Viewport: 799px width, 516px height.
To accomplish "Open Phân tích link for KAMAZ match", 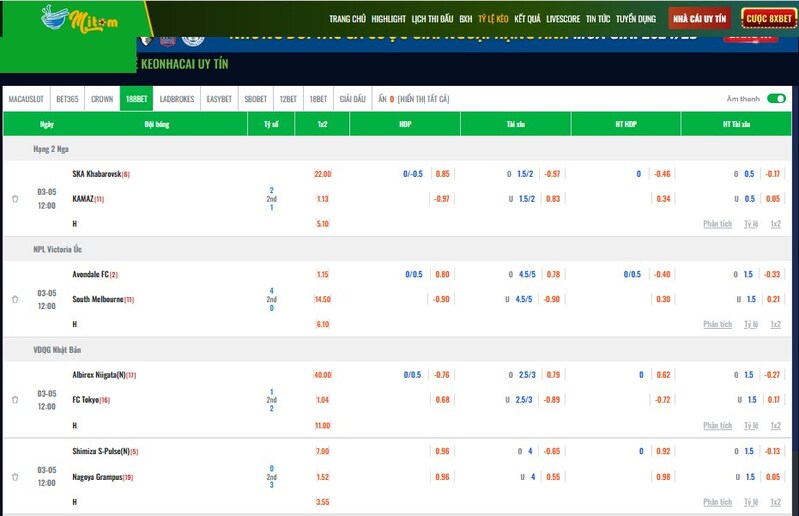I will tap(717, 224).
